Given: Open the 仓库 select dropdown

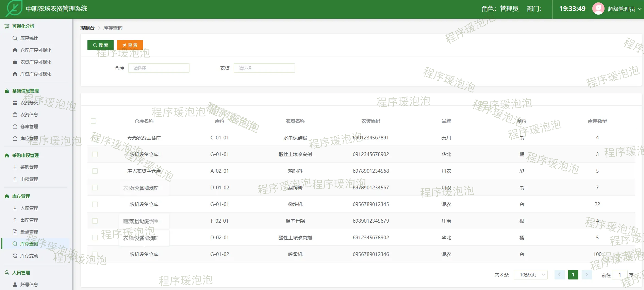Looking at the screenshot, I should 159,68.
